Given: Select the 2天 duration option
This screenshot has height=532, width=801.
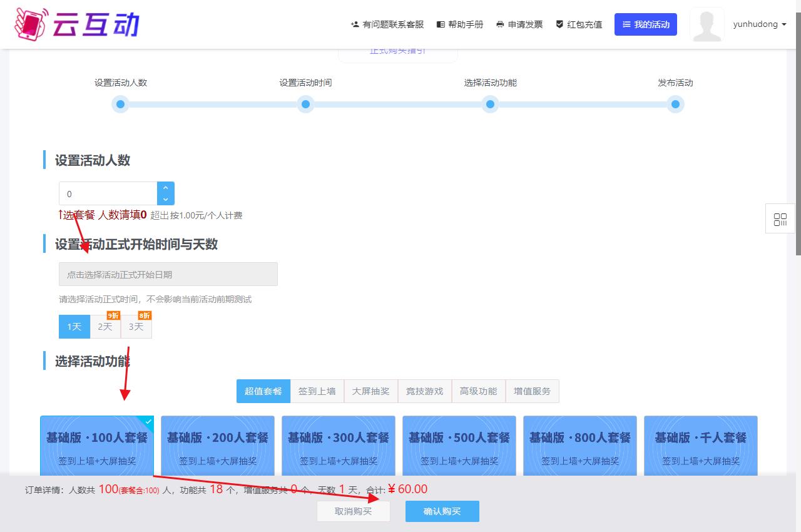Looking at the screenshot, I should [105, 327].
